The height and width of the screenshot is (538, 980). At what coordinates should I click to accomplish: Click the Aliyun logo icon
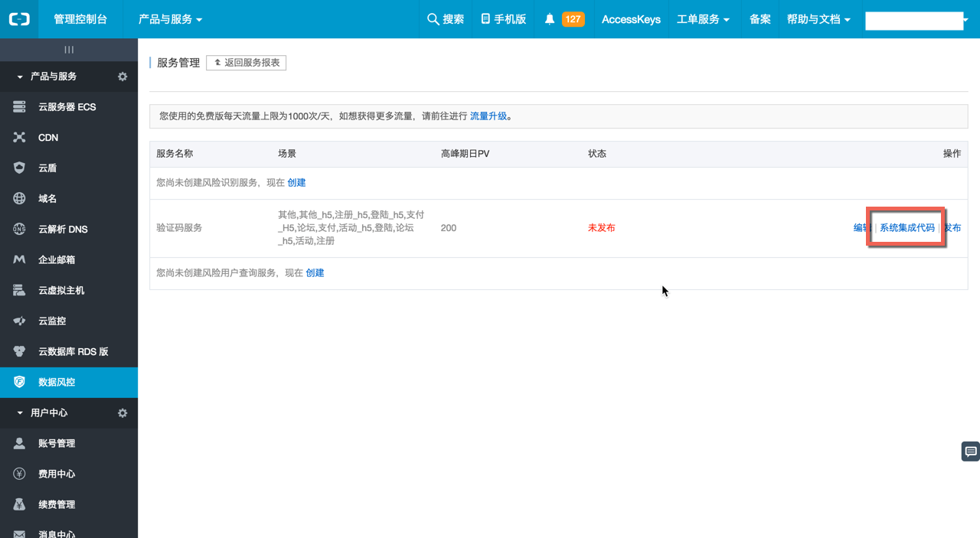(x=19, y=18)
